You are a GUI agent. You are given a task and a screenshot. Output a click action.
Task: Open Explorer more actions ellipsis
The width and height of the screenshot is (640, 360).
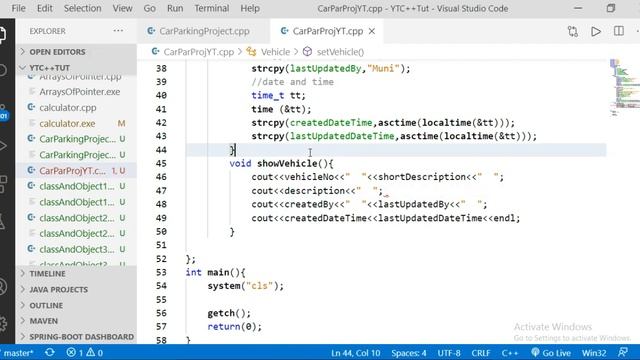pos(118,31)
